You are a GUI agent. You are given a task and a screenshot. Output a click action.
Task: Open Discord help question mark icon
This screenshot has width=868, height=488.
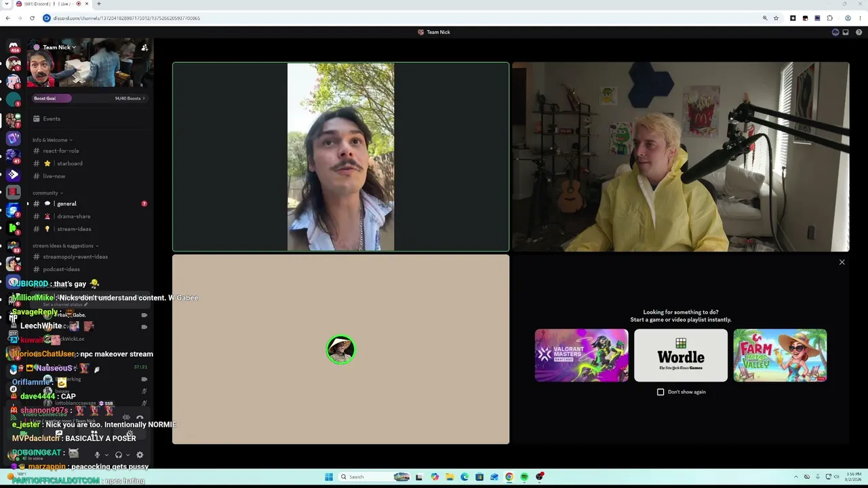pyautogui.click(x=859, y=32)
